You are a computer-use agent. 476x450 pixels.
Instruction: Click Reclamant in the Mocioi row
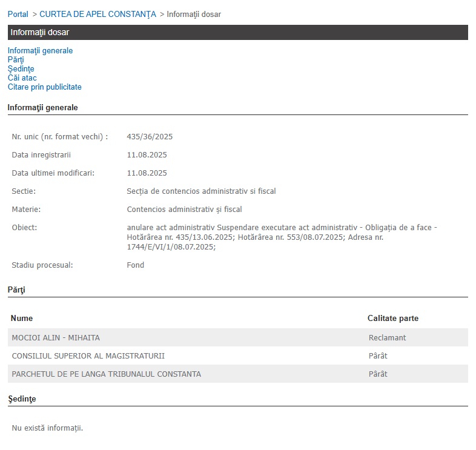(x=387, y=338)
